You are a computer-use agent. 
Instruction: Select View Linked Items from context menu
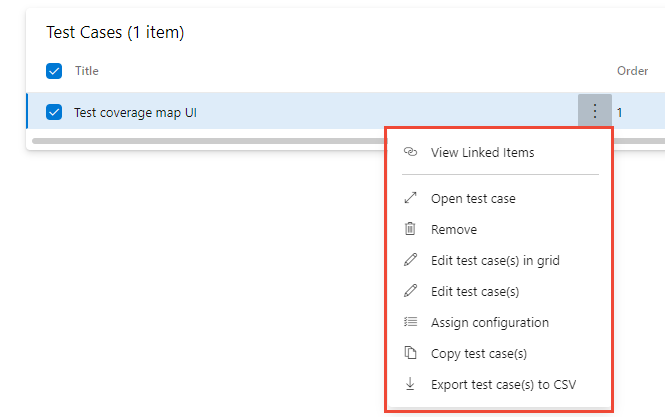tap(482, 153)
